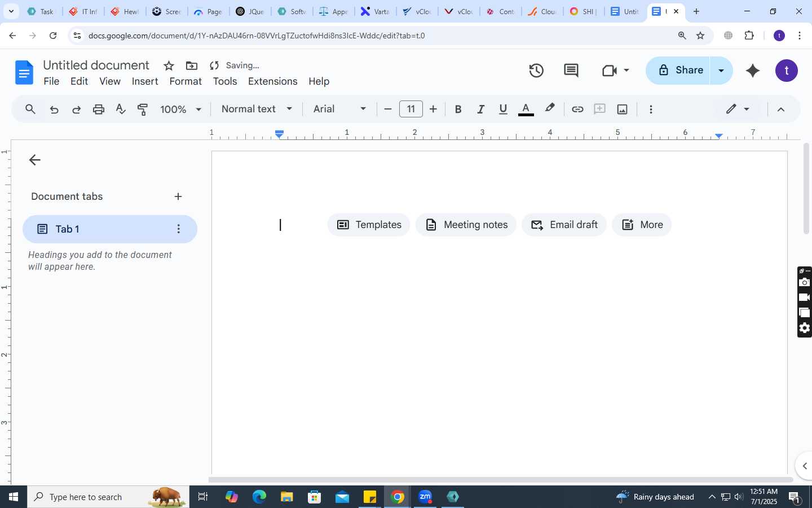This screenshot has height=508, width=812.
Task: Open zoom level 100% dropdown
Action: click(180, 110)
